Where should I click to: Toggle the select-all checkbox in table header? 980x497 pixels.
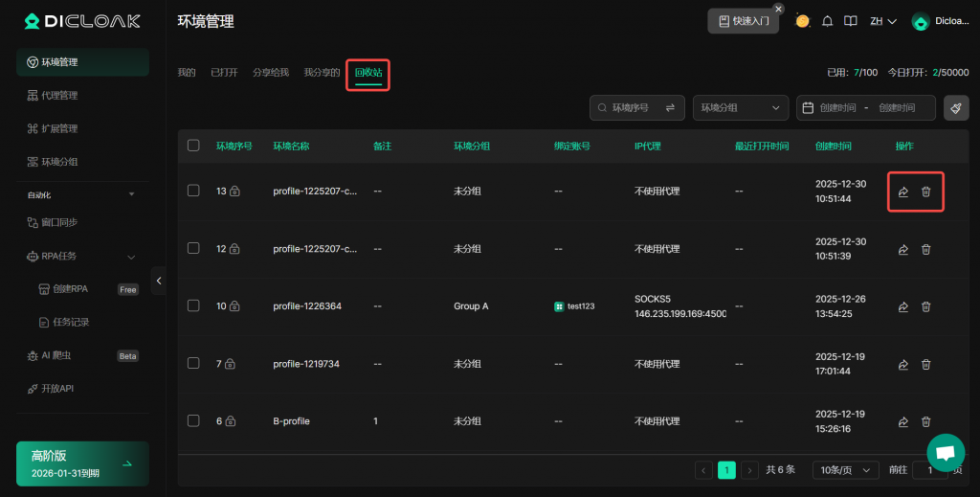[x=193, y=146]
